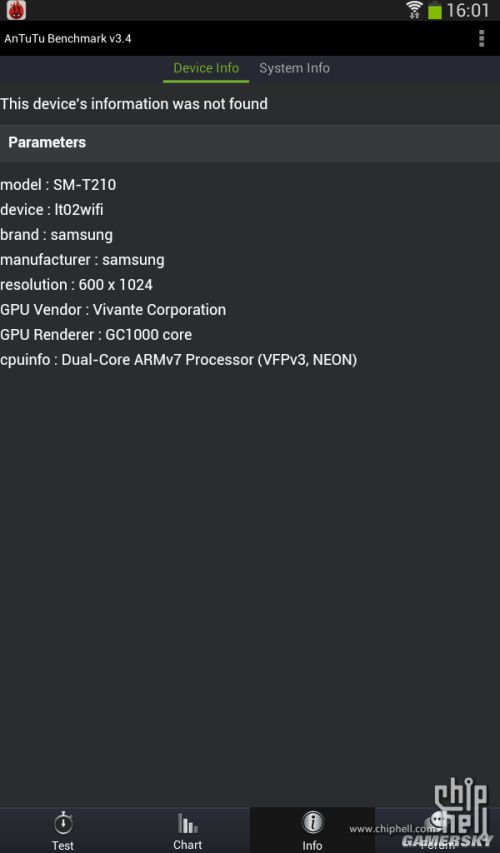Tap the AnTuTu app icon in status bar
This screenshot has width=500, height=853.
16,10
